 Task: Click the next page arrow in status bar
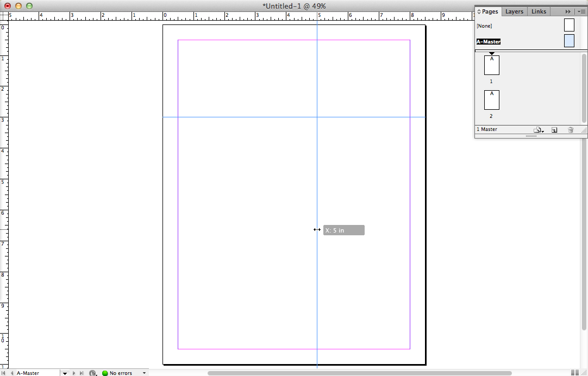coord(74,373)
